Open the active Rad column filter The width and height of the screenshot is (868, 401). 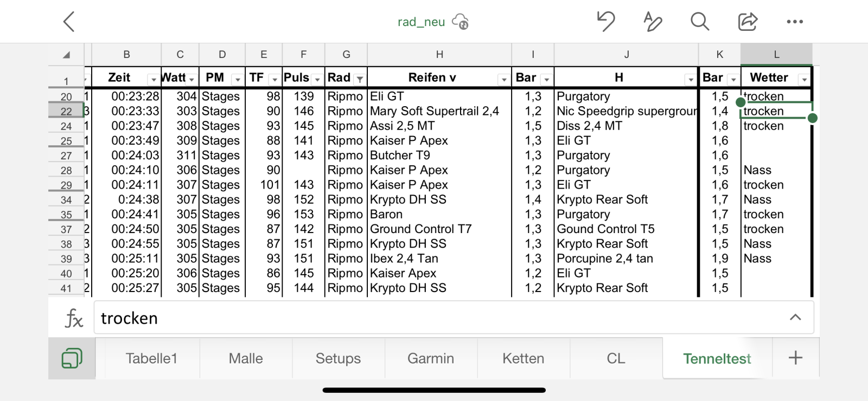click(359, 80)
